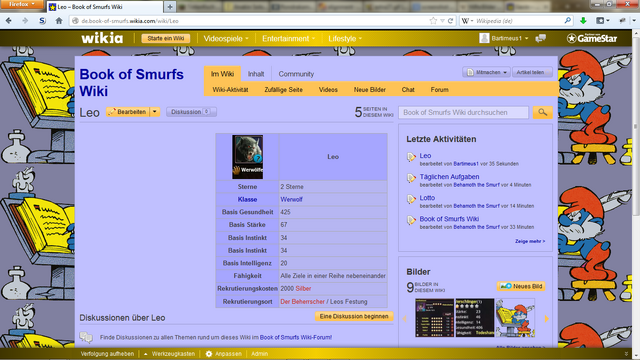Open Videos in the submenu
This screenshot has height=360, width=640.
tap(328, 89)
